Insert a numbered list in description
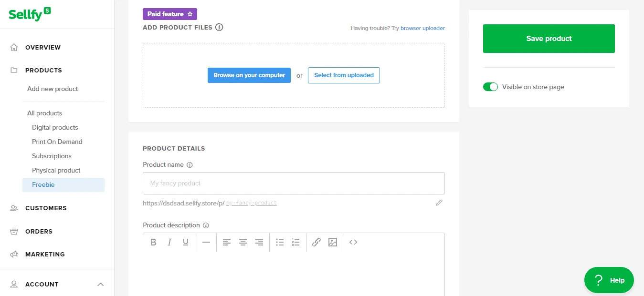Image resolution: width=644 pixels, height=296 pixels. [296, 242]
